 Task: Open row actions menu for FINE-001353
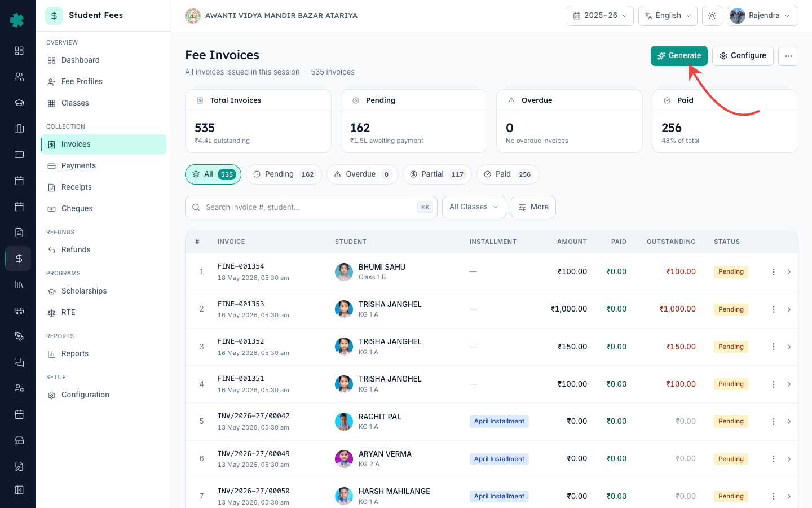[x=774, y=309]
